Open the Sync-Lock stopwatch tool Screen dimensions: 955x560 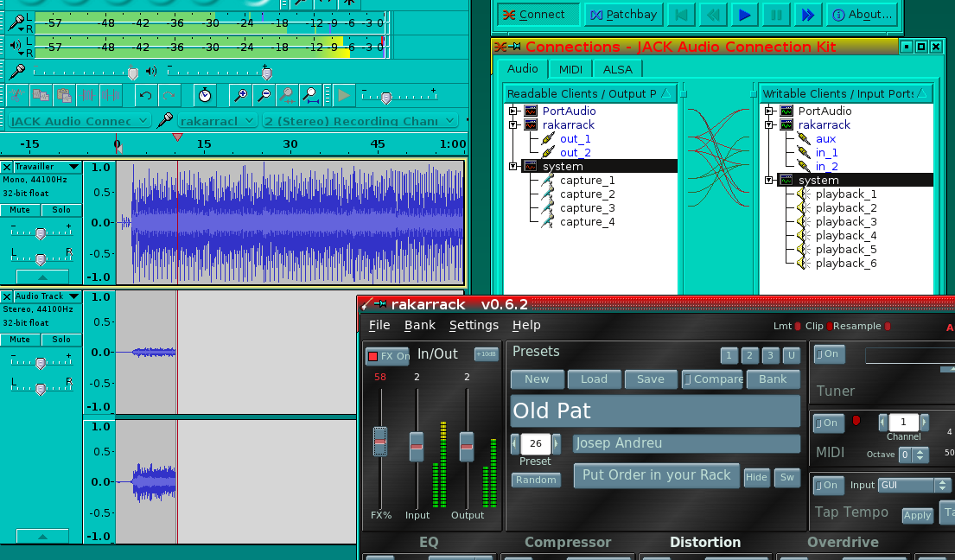[x=205, y=96]
